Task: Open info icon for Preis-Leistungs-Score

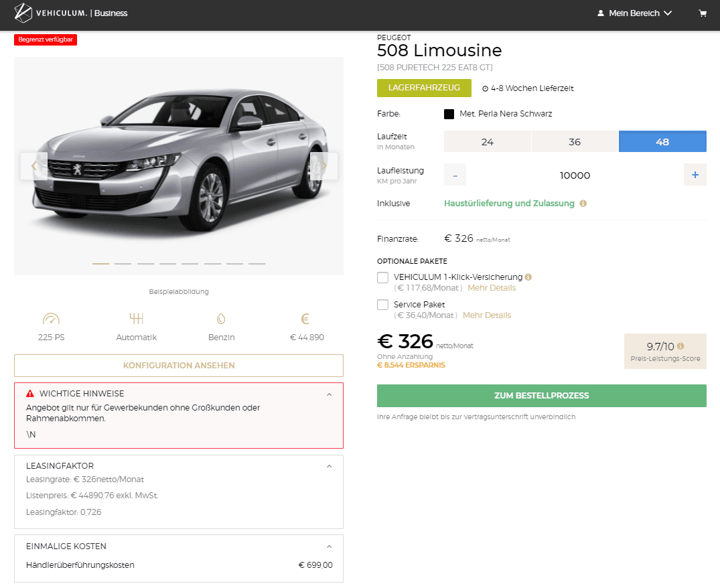Action: (680, 346)
